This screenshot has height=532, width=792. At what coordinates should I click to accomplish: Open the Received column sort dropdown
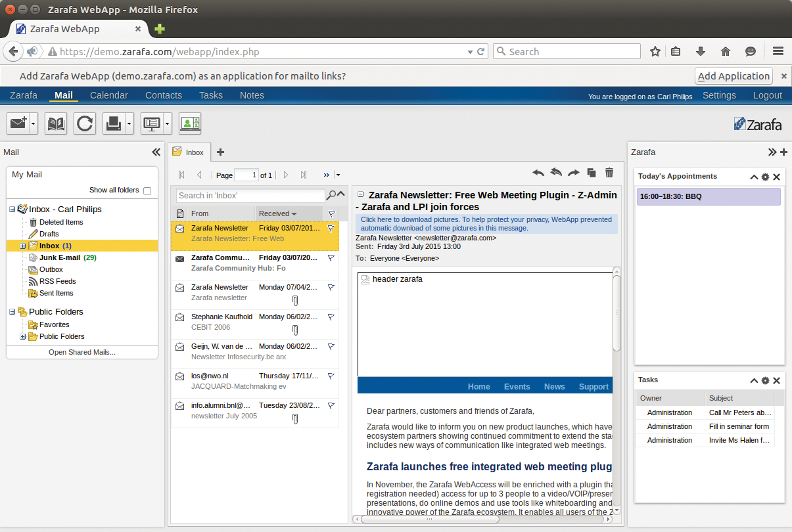pyautogui.click(x=295, y=213)
